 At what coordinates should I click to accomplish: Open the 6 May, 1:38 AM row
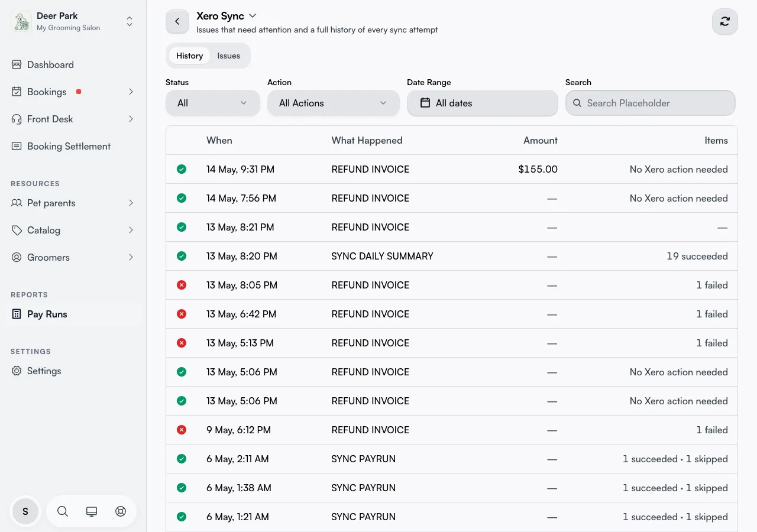[x=452, y=488]
